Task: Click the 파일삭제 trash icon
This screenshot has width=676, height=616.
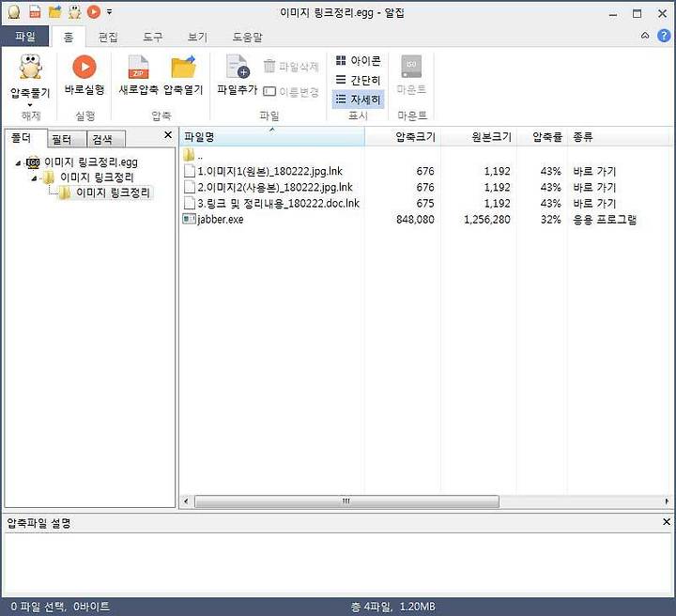Action: (x=269, y=67)
